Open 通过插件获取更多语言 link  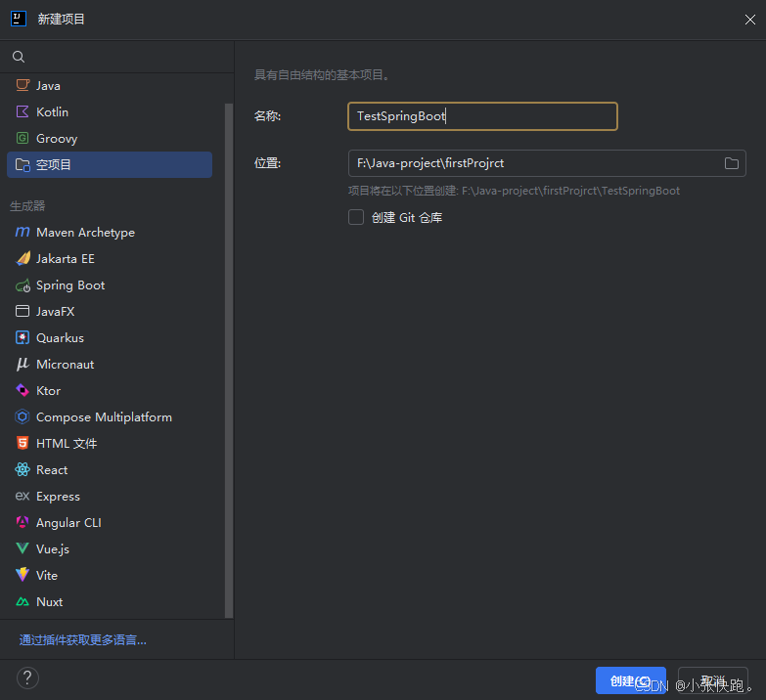pyautogui.click(x=82, y=640)
